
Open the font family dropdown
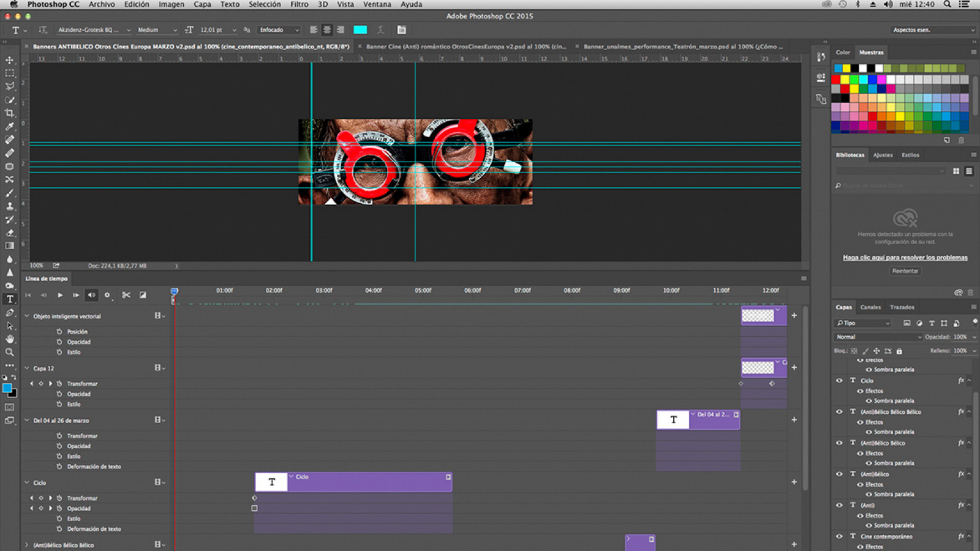[94, 29]
